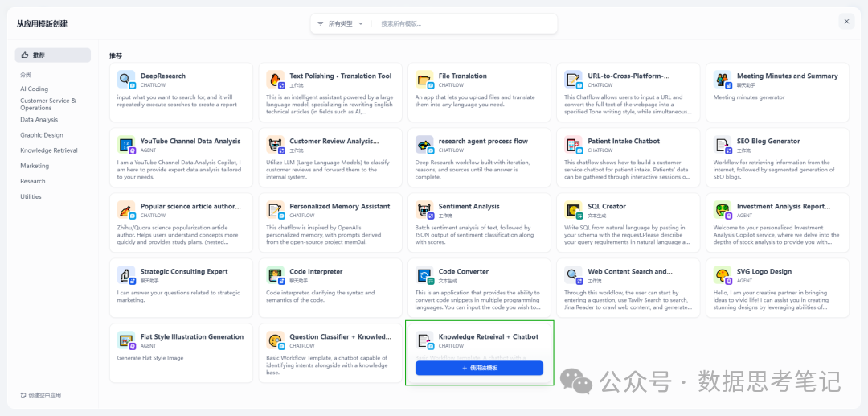
Task: Click the Patient Intake Chatbot title
Action: 624,142
